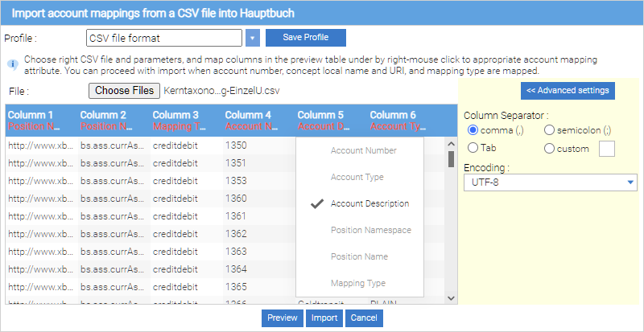The width and height of the screenshot is (644, 332).
Task: Choose the Tab column separator radio button
Action: 473,148
